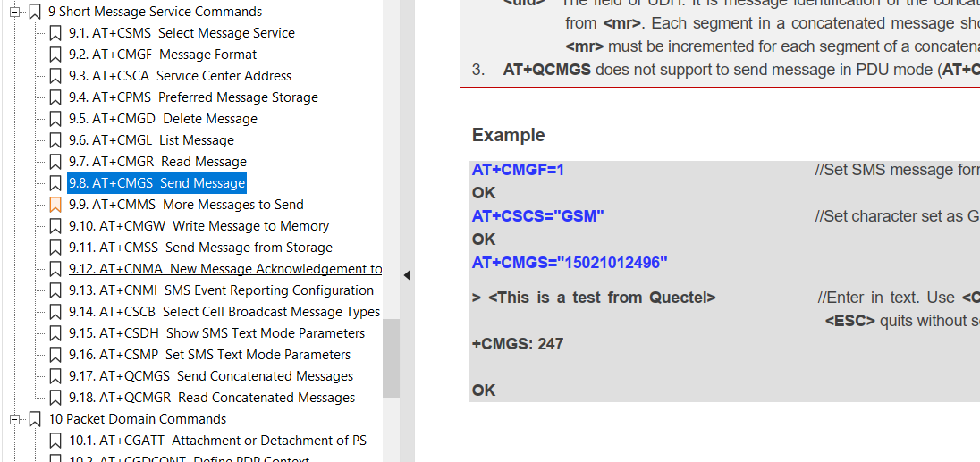
Task: Open 10.1 AT+CGATT Attachment or Detachment of PS
Action: click(217, 441)
